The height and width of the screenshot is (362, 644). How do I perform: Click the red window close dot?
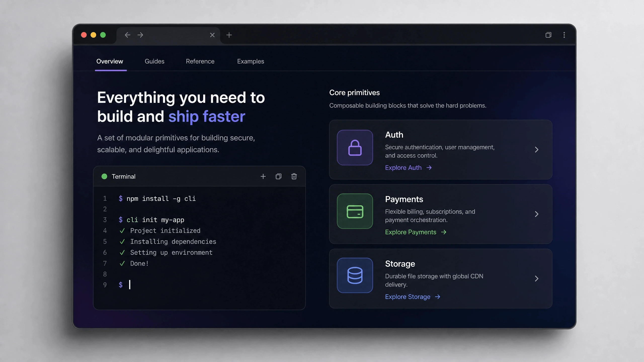84,35
